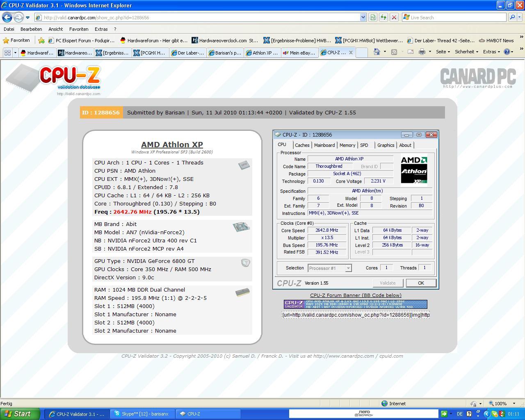
Task: Stop loading the page with the red X
Action: pos(394,17)
